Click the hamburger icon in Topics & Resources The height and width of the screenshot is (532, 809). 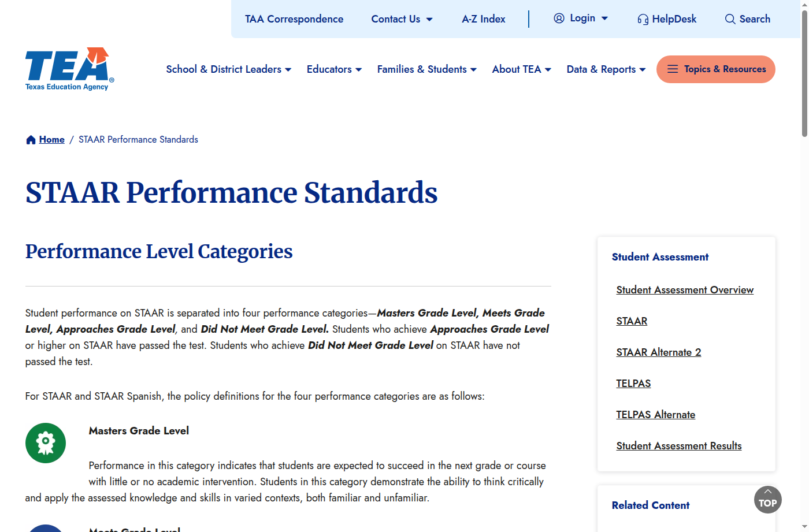673,69
